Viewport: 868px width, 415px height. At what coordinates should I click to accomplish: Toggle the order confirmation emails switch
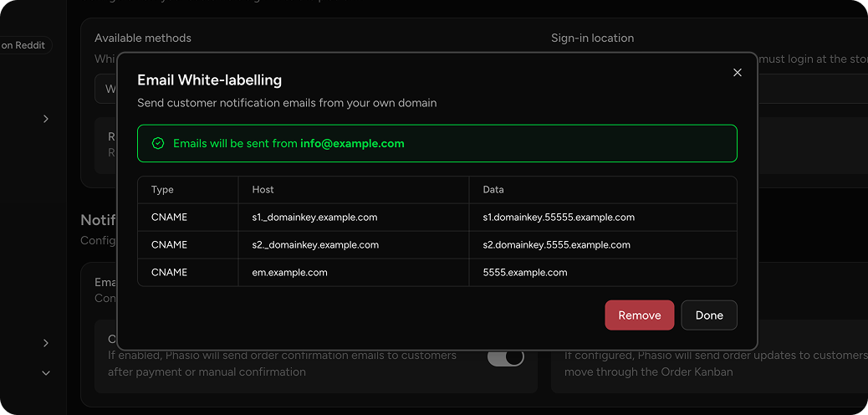[506, 356]
